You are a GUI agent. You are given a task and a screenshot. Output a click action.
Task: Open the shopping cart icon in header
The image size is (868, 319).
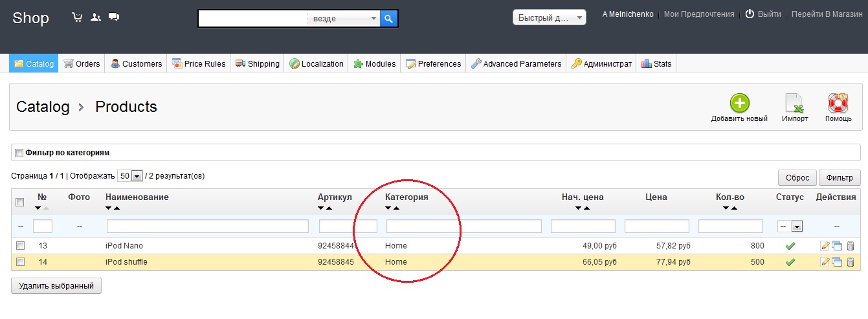click(77, 17)
